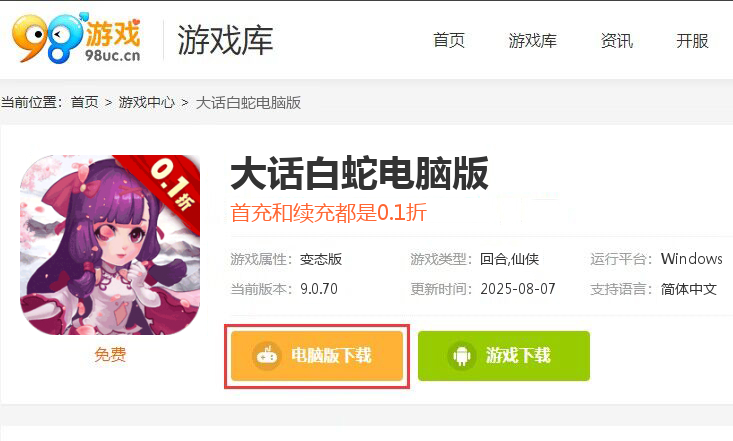The height and width of the screenshot is (441, 733).
Task: Click 大话白蛇电脑版 breadcrumb item
Action: pos(248,102)
